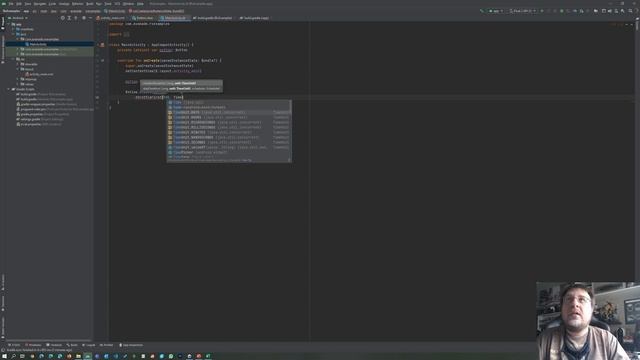Toggle the Project side tool window tab
Viewport: 640px width, 360px height.
pos(2,23)
